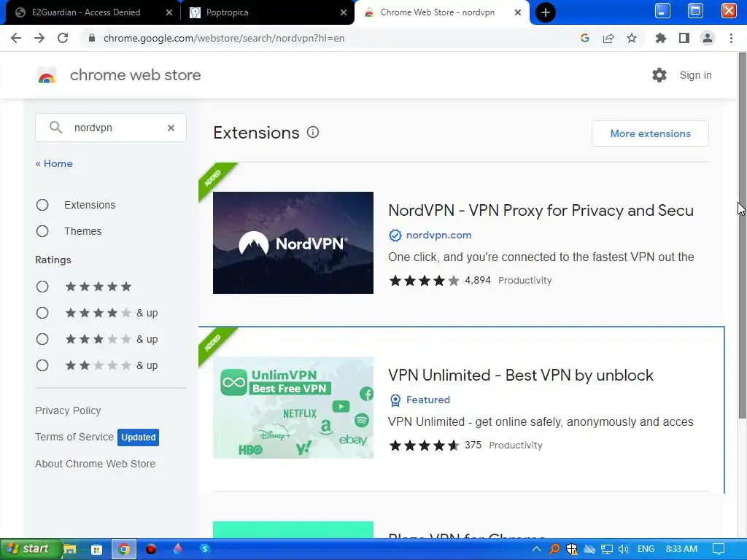The width and height of the screenshot is (747, 560).
Task: Close the Poptropica tab
Action: (x=344, y=12)
